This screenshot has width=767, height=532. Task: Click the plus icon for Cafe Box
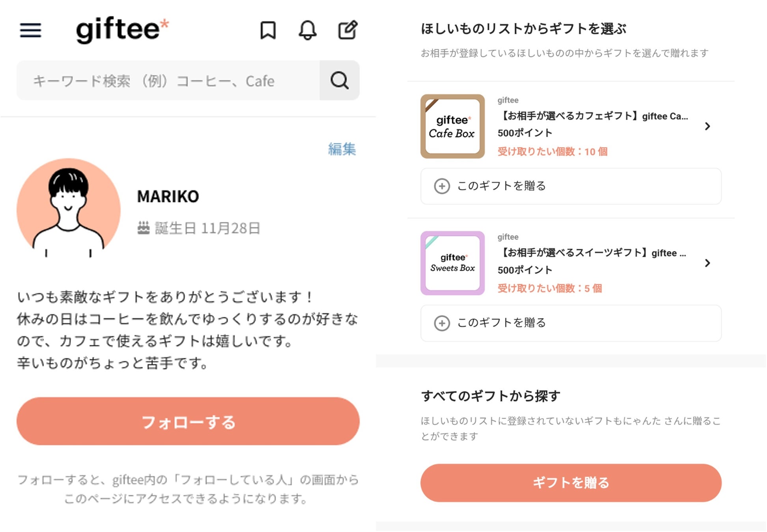click(x=442, y=186)
